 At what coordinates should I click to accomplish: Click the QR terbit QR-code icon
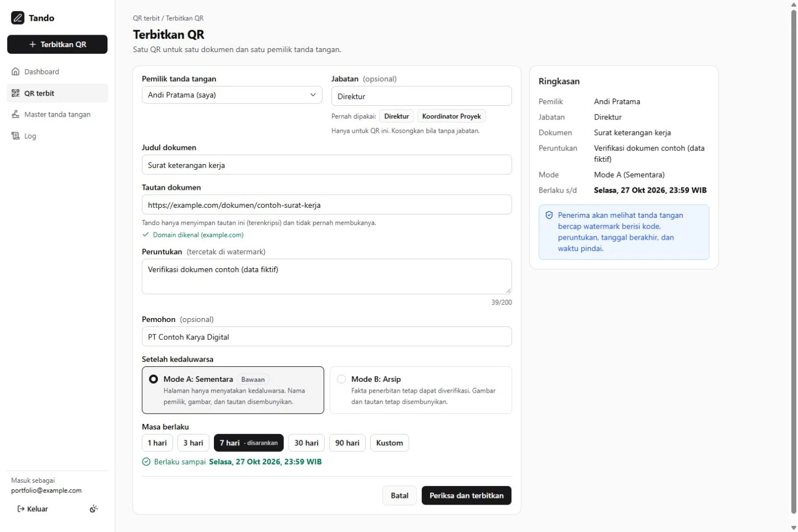click(16, 94)
